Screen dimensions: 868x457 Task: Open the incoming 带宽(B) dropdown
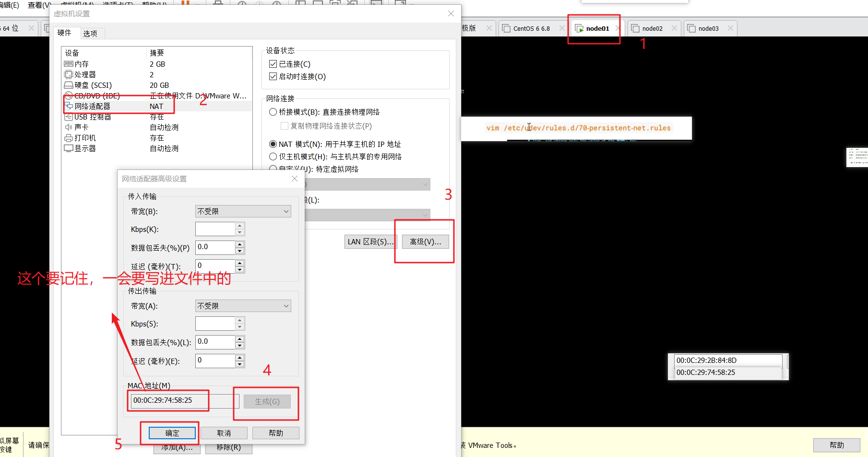point(243,211)
